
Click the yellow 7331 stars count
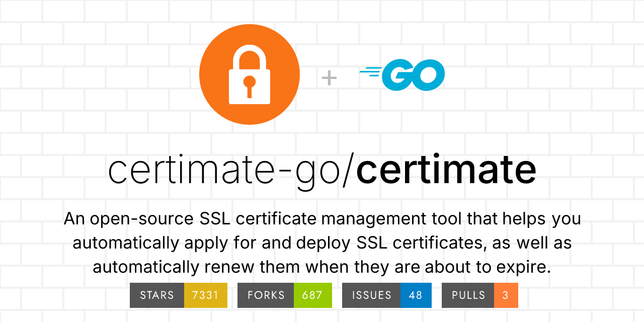pos(206,295)
